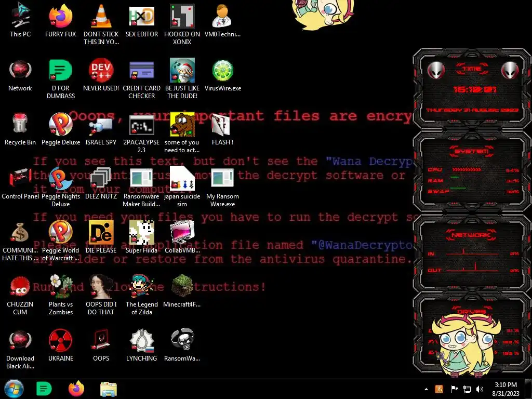Image resolution: width=532 pixels, height=399 pixels.
Task: Open the Windows Start orb
Action: click(x=14, y=389)
